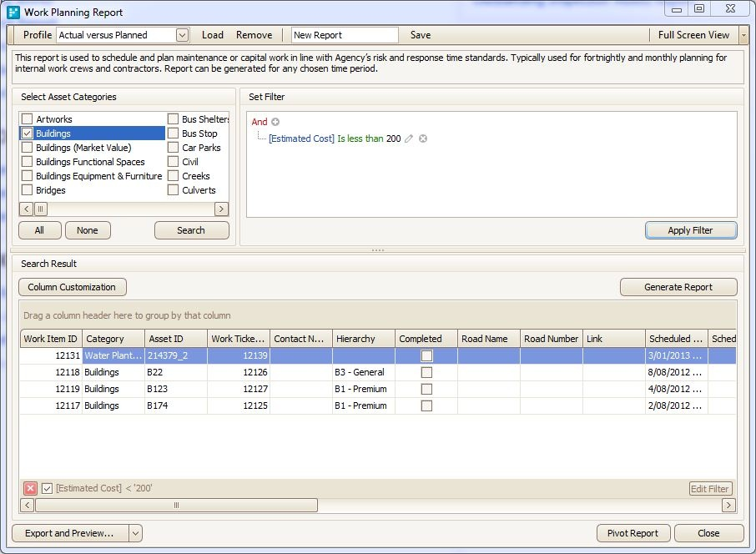756x554 pixels.
Task: Click Save in the profile toolbar
Action: pyautogui.click(x=421, y=35)
